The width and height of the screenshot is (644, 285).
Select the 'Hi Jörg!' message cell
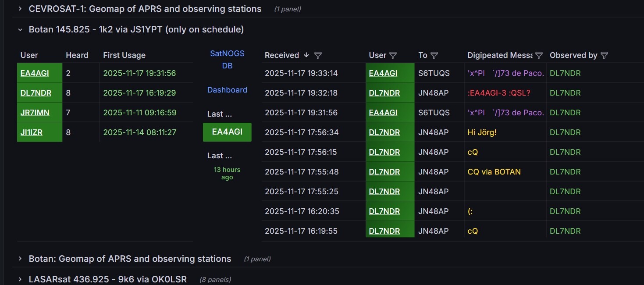coord(482,132)
